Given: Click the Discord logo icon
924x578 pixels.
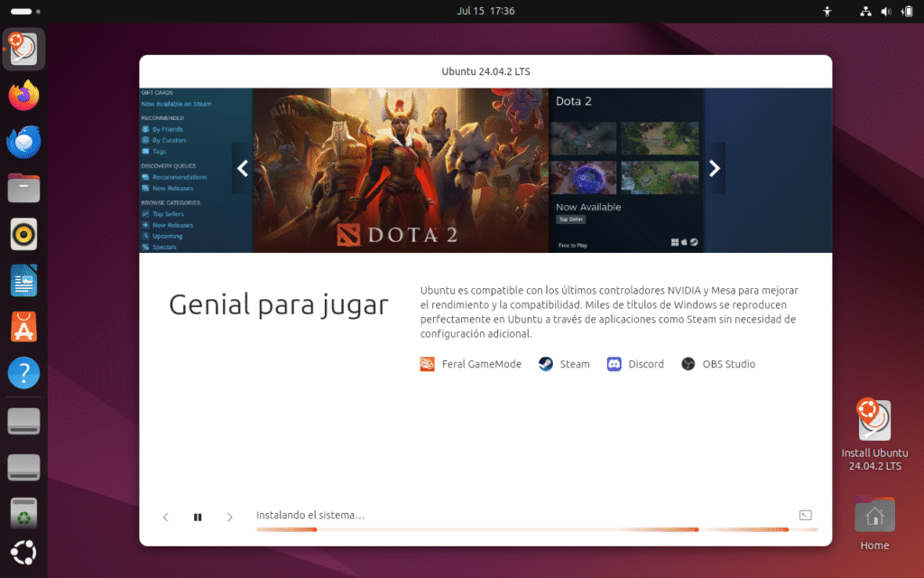Looking at the screenshot, I should coord(614,364).
